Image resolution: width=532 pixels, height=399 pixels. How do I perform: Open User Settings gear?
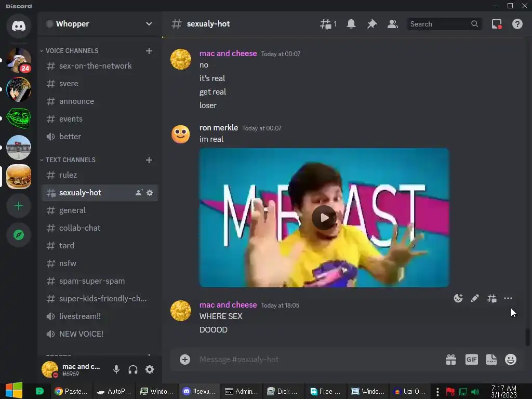150,369
